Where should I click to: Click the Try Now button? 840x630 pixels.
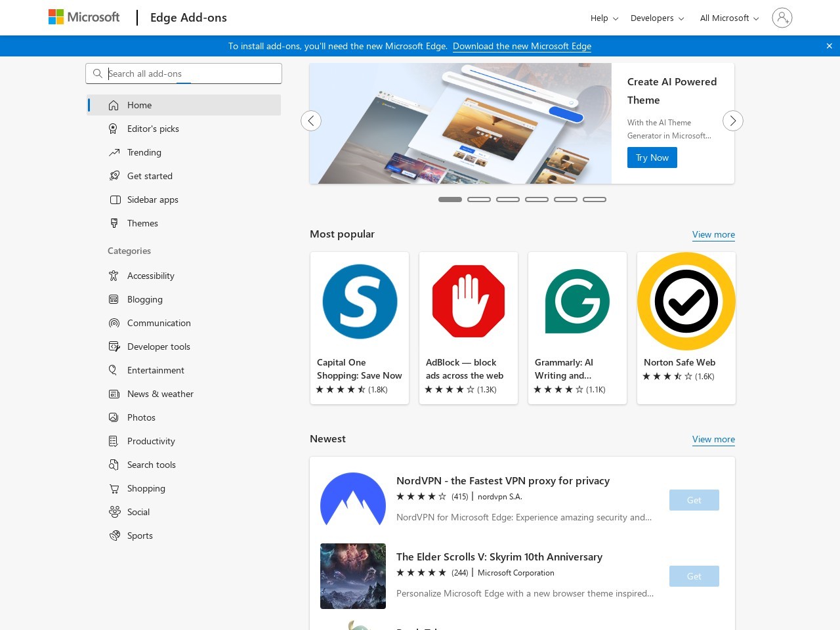pyautogui.click(x=652, y=157)
